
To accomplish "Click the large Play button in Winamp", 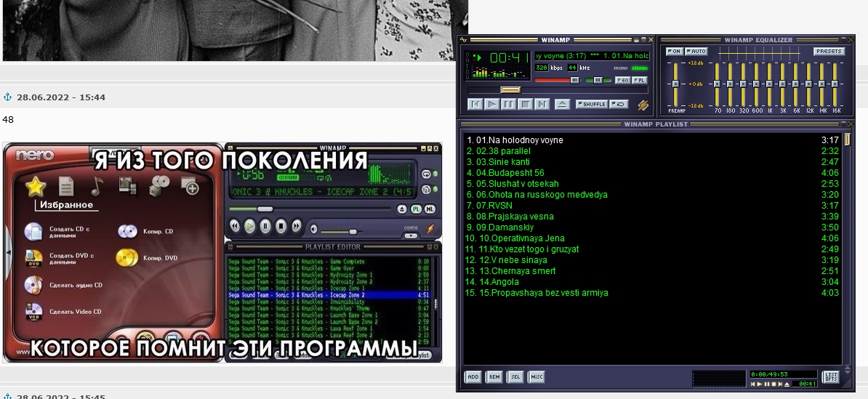I will pyautogui.click(x=492, y=104).
